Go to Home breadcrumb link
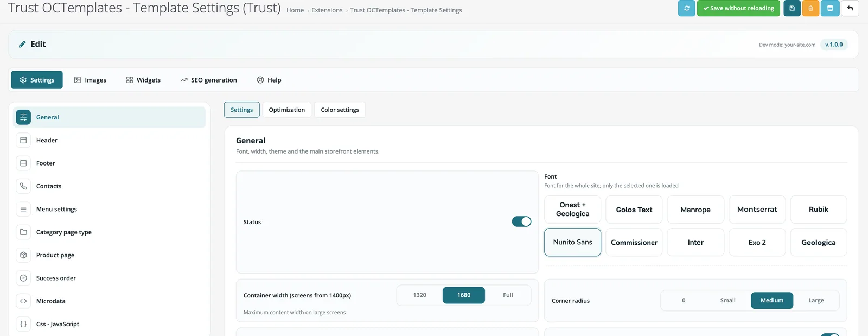Screen dimensions: 868x336 pos(295,10)
